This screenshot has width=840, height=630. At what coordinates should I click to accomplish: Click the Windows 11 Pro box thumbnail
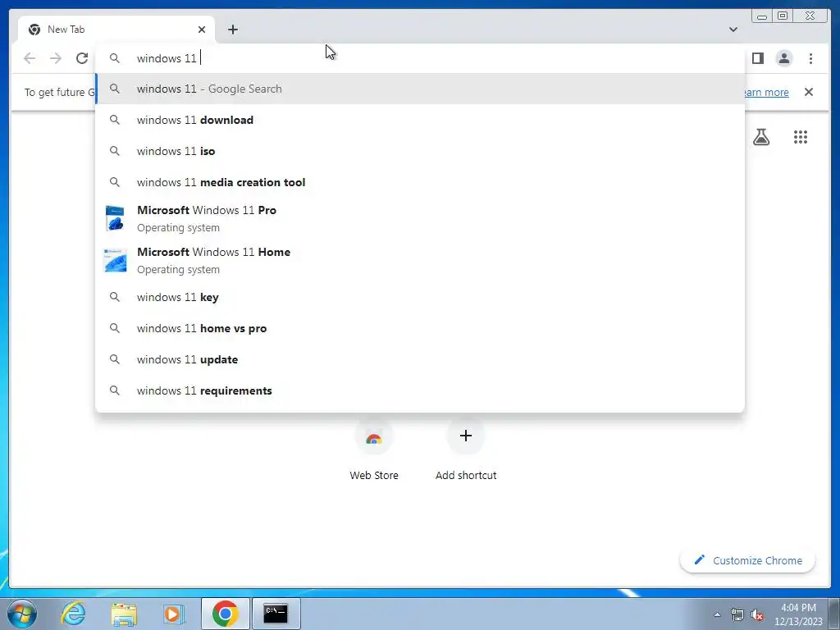(115, 218)
